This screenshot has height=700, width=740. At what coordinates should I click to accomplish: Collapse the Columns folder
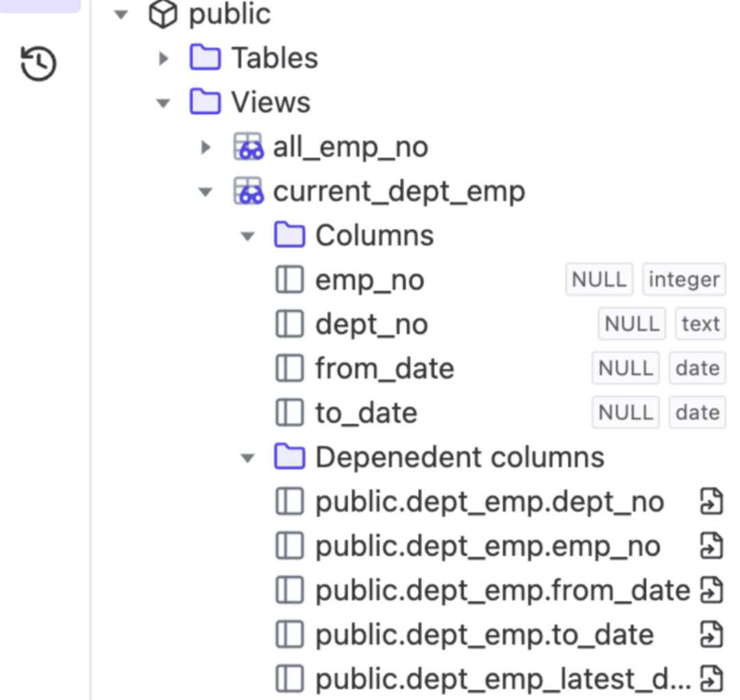[x=248, y=236]
